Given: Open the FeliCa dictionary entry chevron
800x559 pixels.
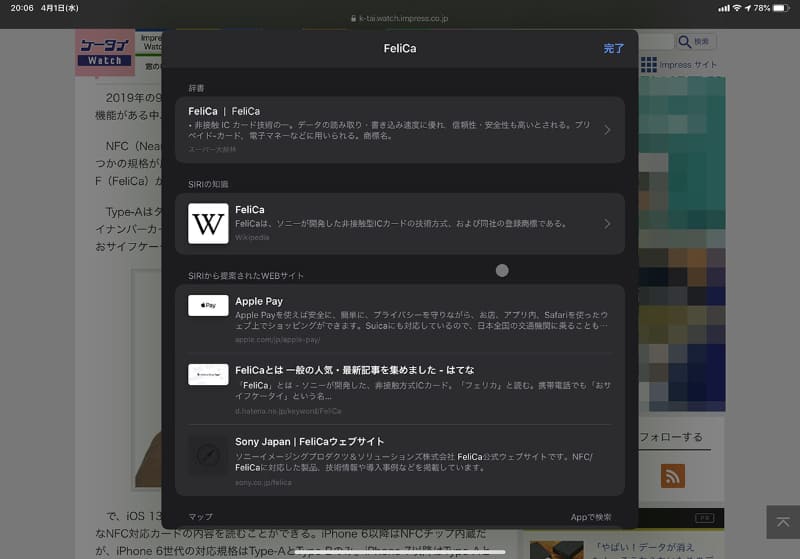Looking at the screenshot, I should pyautogui.click(x=607, y=130).
